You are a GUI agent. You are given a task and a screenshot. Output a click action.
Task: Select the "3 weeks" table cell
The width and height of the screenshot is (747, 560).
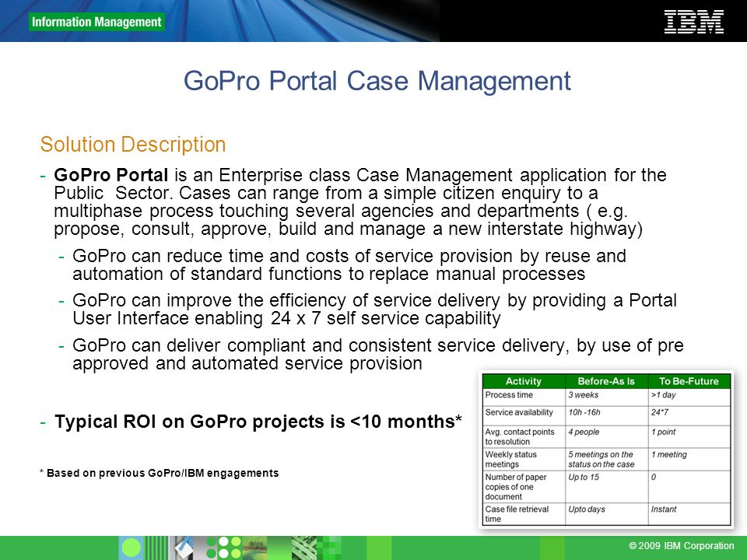pyautogui.click(x=606, y=397)
